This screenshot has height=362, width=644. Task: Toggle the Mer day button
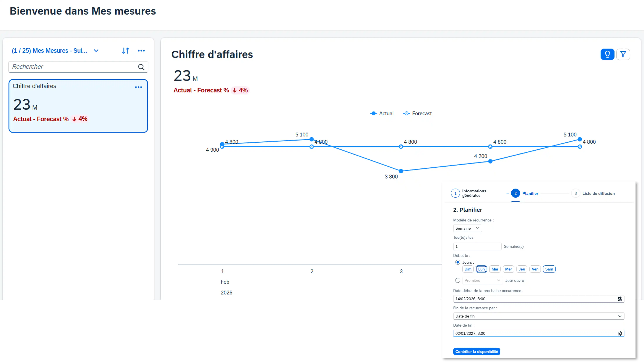(x=508, y=269)
